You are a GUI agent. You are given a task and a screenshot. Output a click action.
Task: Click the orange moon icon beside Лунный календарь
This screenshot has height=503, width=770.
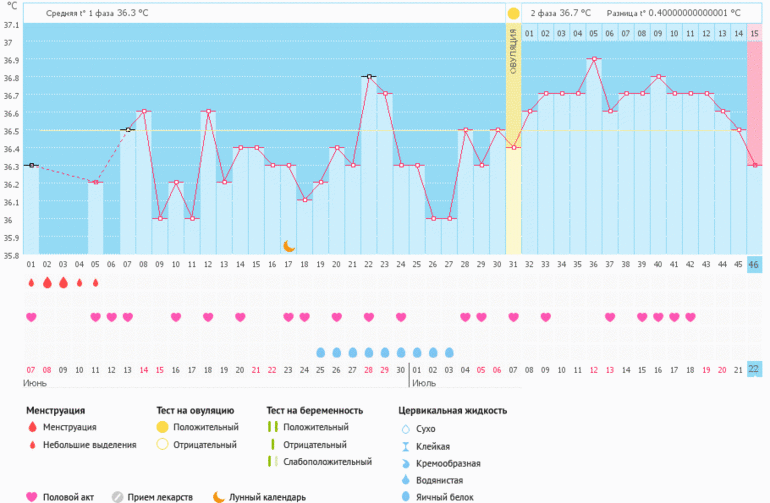(x=219, y=496)
